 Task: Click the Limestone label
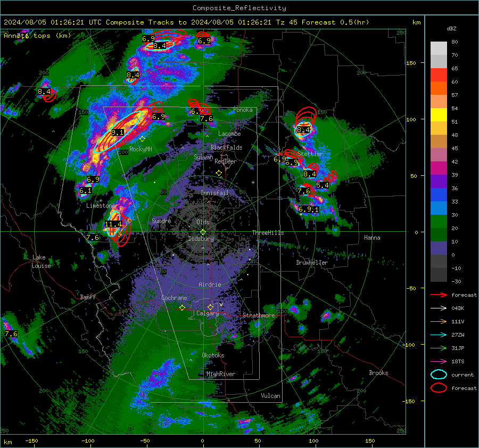[101, 206]
